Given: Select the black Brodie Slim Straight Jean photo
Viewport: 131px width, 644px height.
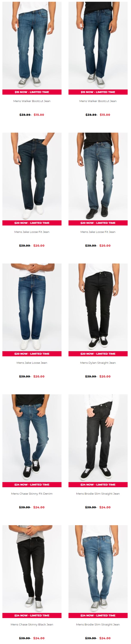Looking at the screenshot, I should coord(98,438).
